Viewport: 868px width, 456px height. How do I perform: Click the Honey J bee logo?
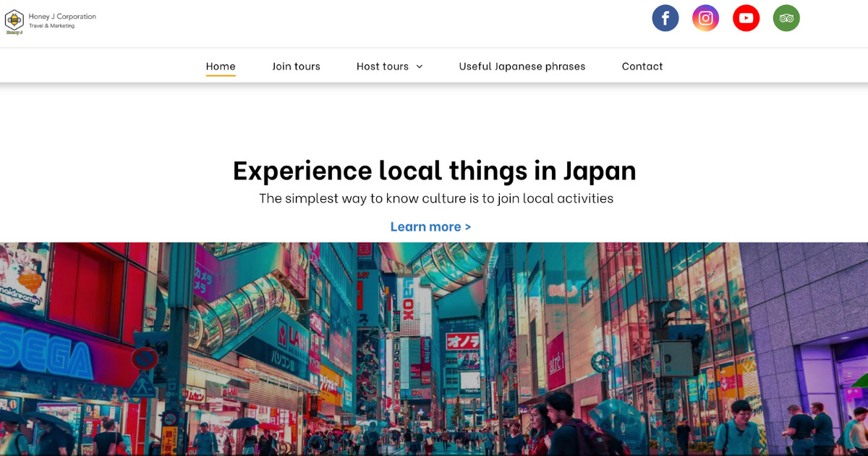click(14, 21)
